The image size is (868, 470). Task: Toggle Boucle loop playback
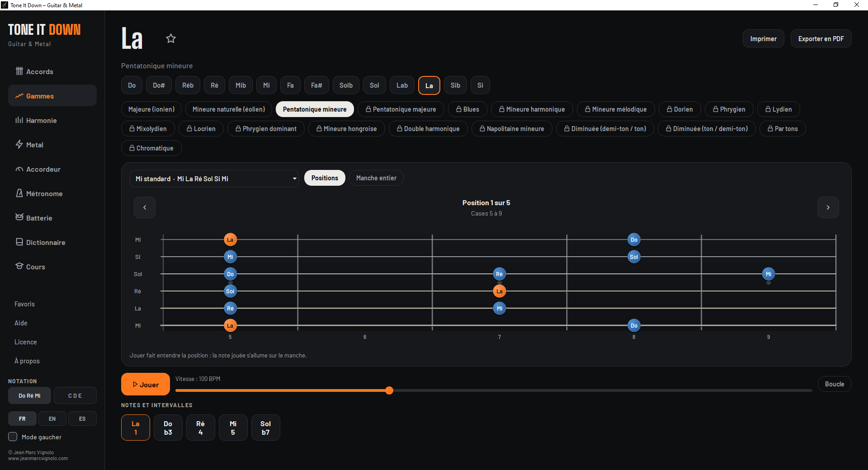pos(834,384)
